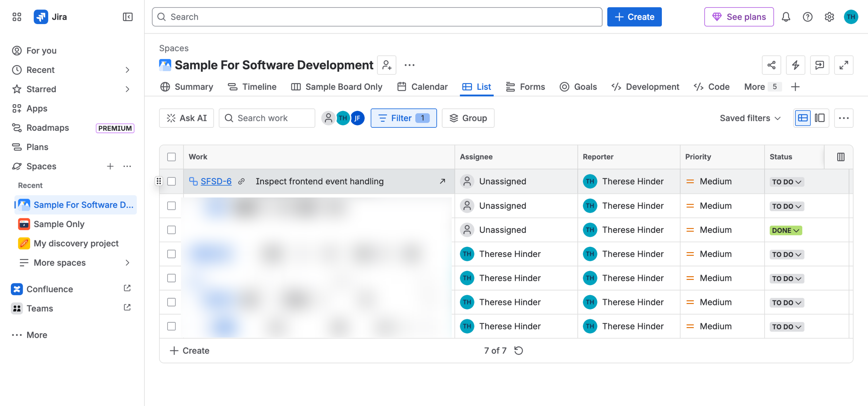The height and width of the screenshot is (406, 868).
Task: Open the share icon button
Action: [x=771, y=65]
